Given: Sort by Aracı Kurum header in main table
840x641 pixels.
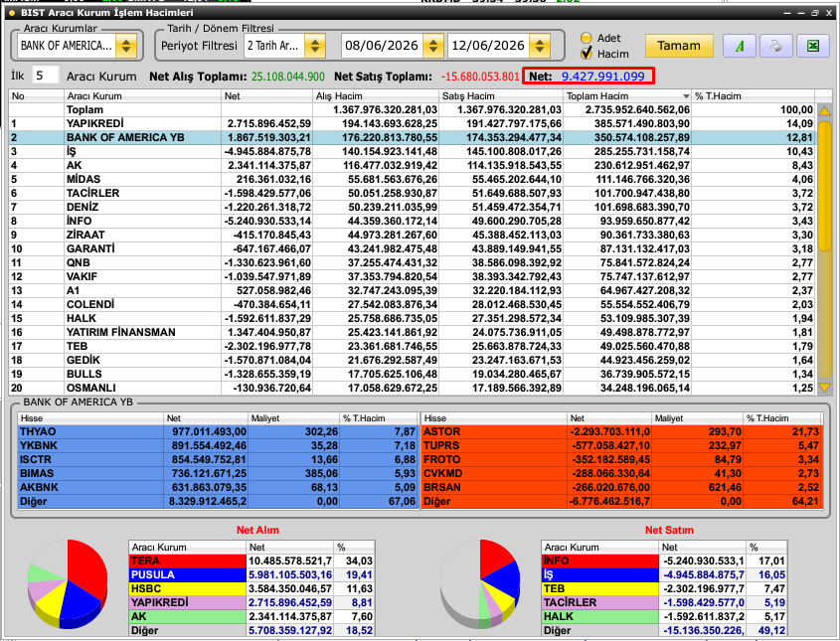Looking at the screenshot, I should click(142, 95).
